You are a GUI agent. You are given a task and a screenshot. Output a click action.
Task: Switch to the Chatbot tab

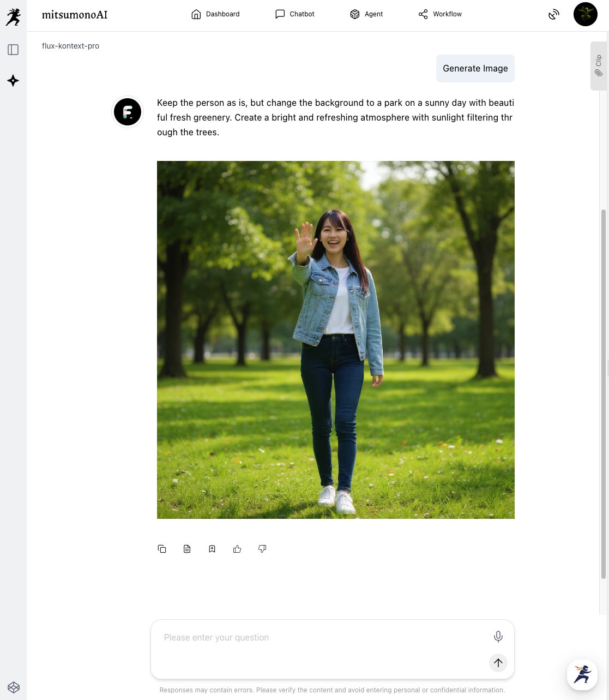pos(295,14)
